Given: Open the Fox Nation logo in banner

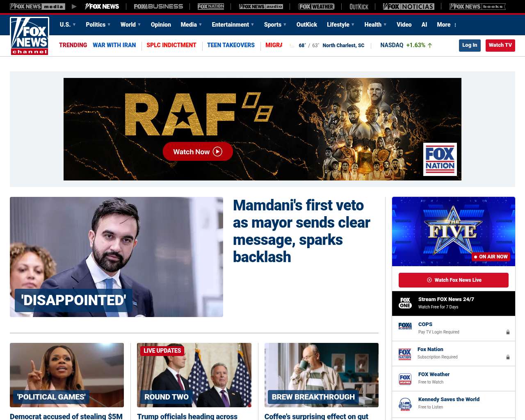Looking at the screenshot, I should click(440, 160).
